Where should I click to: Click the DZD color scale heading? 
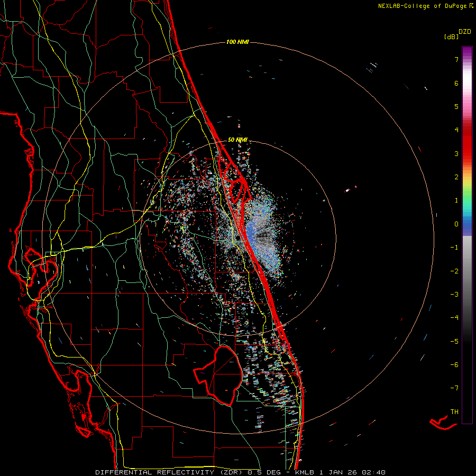pyautogui.click(x=465, y=32)
